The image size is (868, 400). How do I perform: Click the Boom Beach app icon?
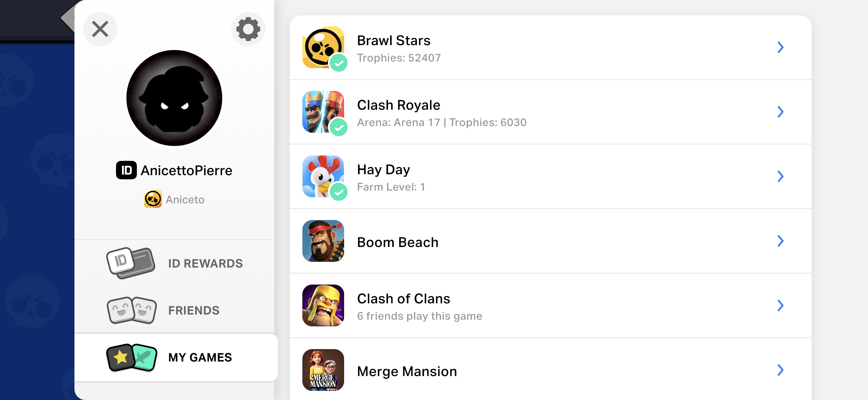(323, 241)
